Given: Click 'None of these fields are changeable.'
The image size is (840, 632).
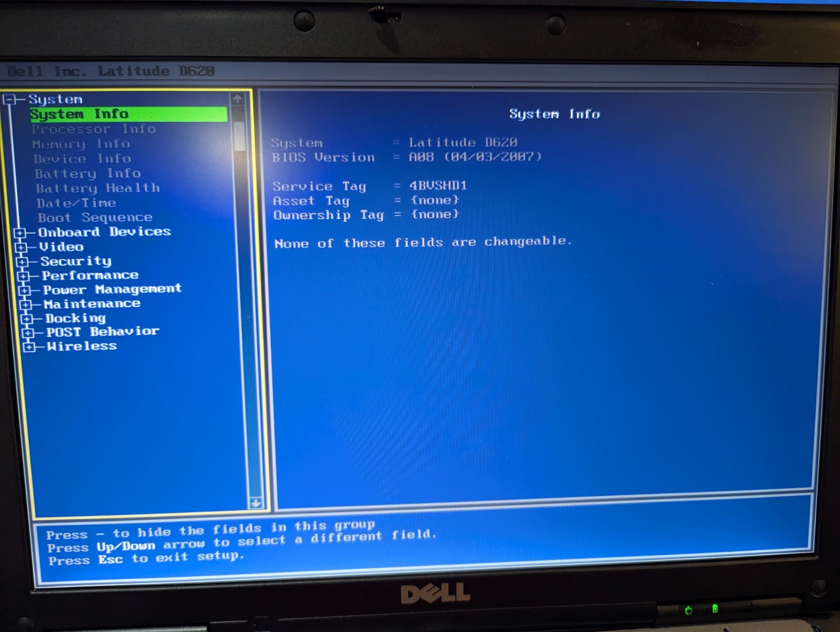Looking at the screenshot, I should pyautogui.click(x=423, y=243).
